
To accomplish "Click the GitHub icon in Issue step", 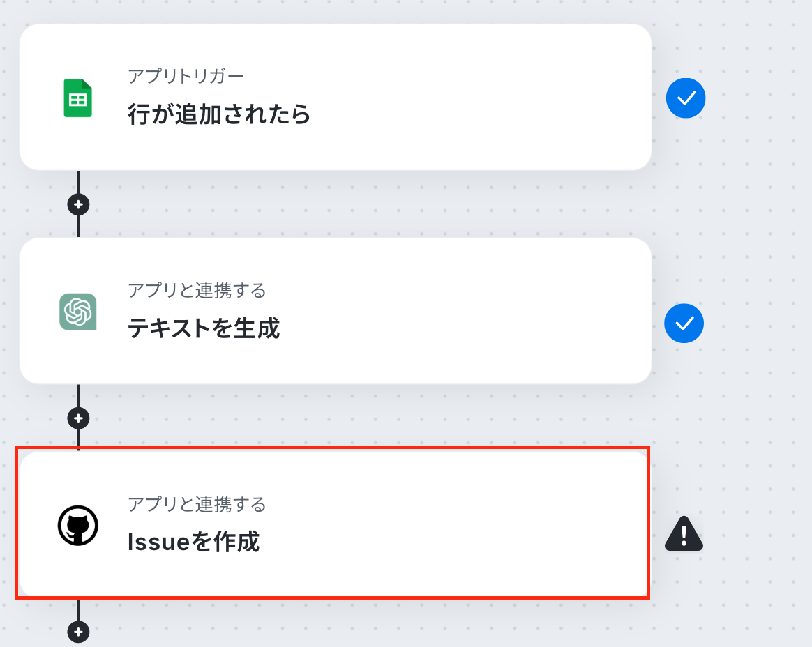I will [77, 526].
